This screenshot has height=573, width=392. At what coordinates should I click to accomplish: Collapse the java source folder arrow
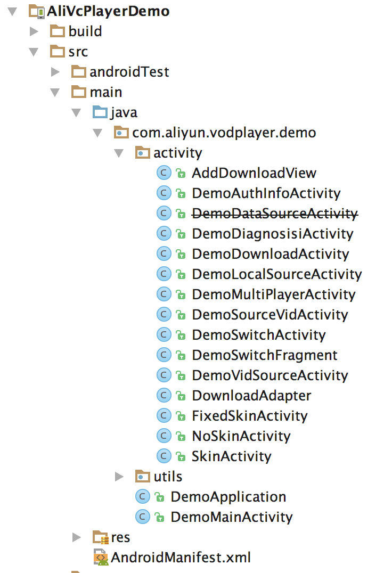tap(76, 113)
